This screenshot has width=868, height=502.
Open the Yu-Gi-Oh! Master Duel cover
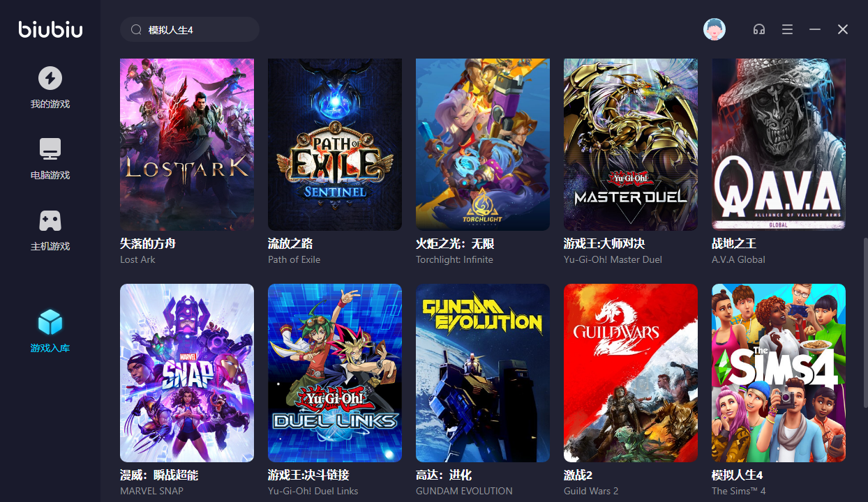click(631, 144)
